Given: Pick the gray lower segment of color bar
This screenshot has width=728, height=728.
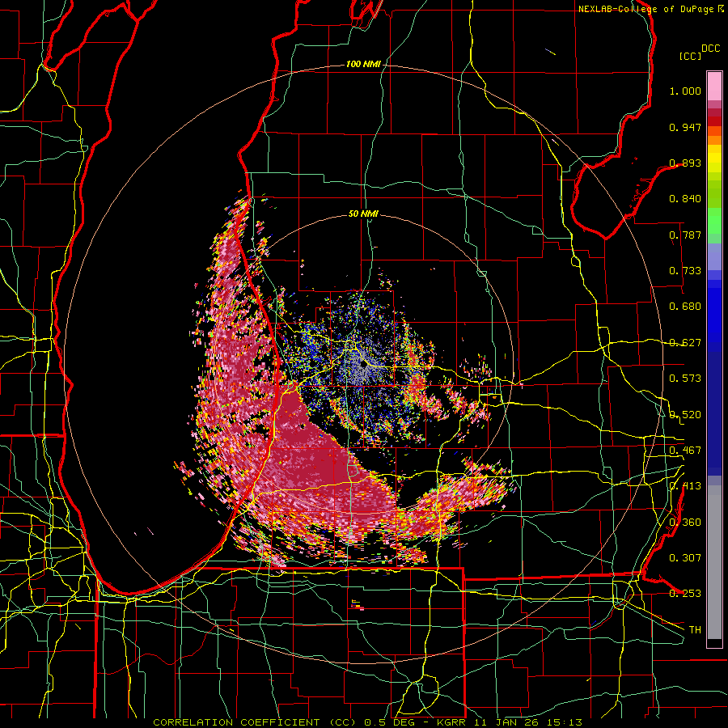Looking at the screenshot, I should [x=714, y=562].
